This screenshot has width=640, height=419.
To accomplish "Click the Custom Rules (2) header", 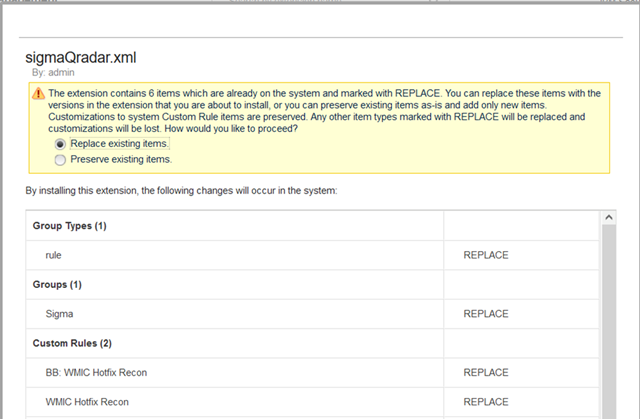I will tap(313, 343).
